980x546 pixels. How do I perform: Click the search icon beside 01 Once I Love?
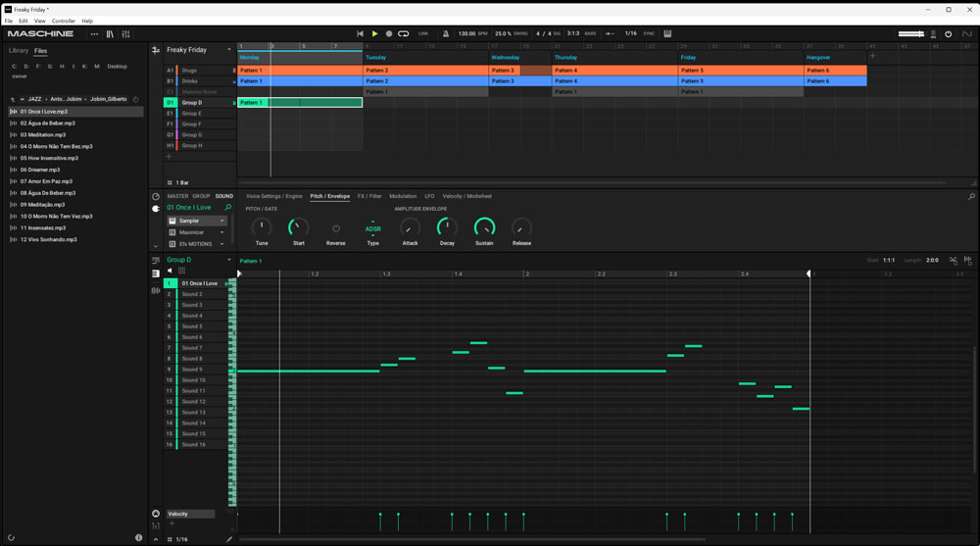(x=228, y=208)
